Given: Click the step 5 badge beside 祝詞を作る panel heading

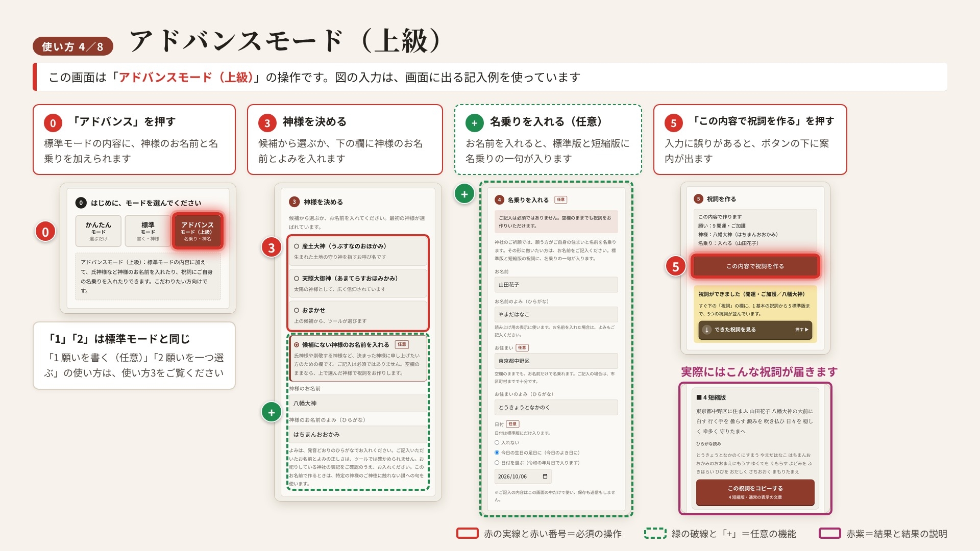Looking at the screenshot, I should (698, 199).
